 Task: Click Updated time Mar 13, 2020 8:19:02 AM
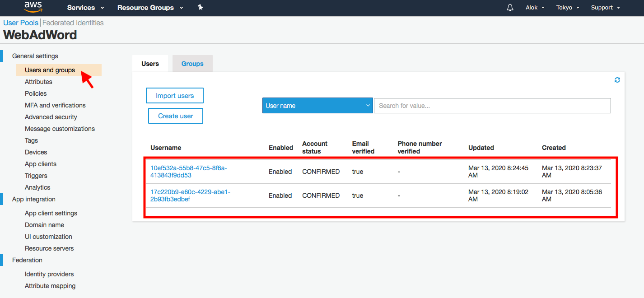point(498,196)
